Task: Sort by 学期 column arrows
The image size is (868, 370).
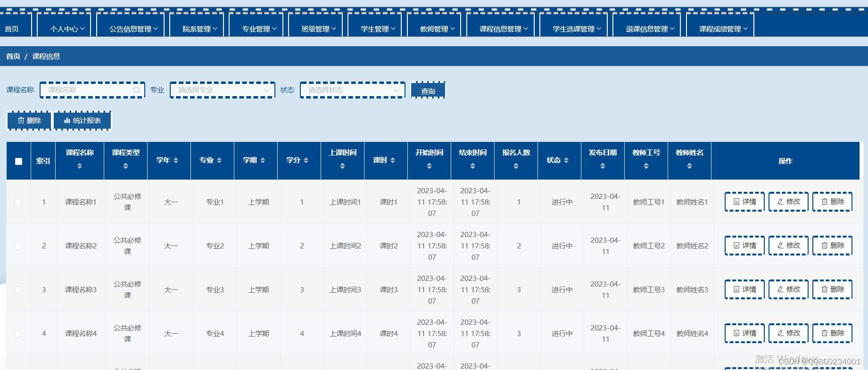Action: [x=263, y=160]
